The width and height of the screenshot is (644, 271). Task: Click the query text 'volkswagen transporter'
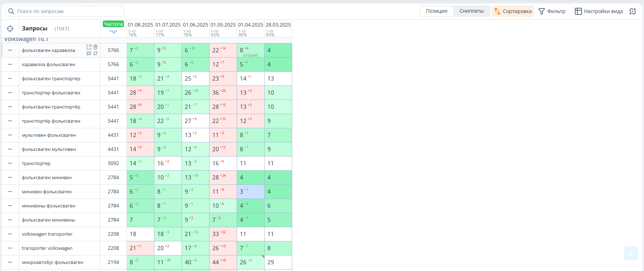47,234
